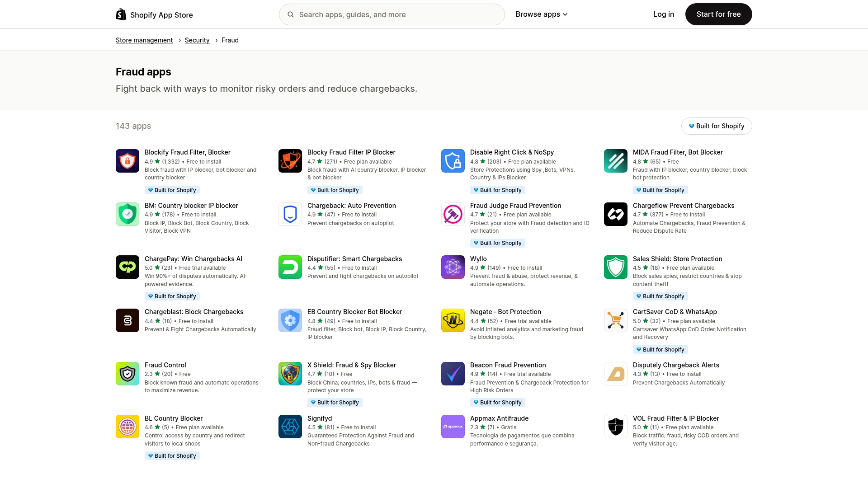This screenshot has width=868, height=488.
Task: Open MIDA Fraud Filter app icon
Action: click(616, 161)
